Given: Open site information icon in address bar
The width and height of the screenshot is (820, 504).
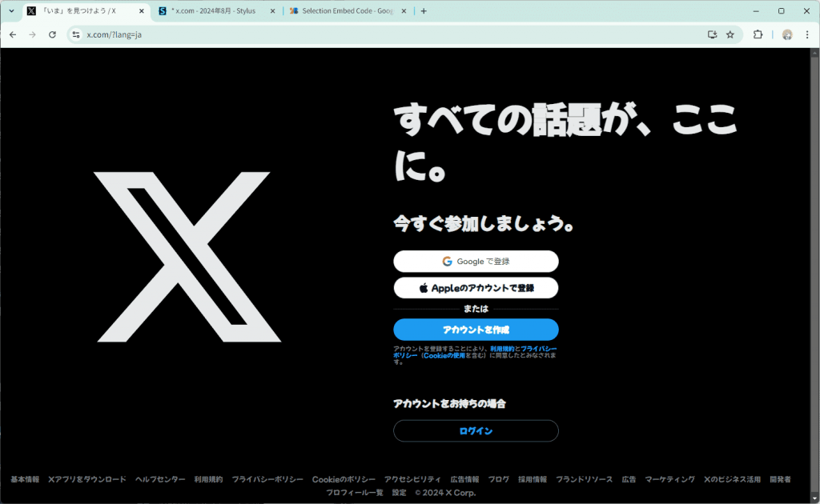Looking at the screenshot, I should coord(76,34).
